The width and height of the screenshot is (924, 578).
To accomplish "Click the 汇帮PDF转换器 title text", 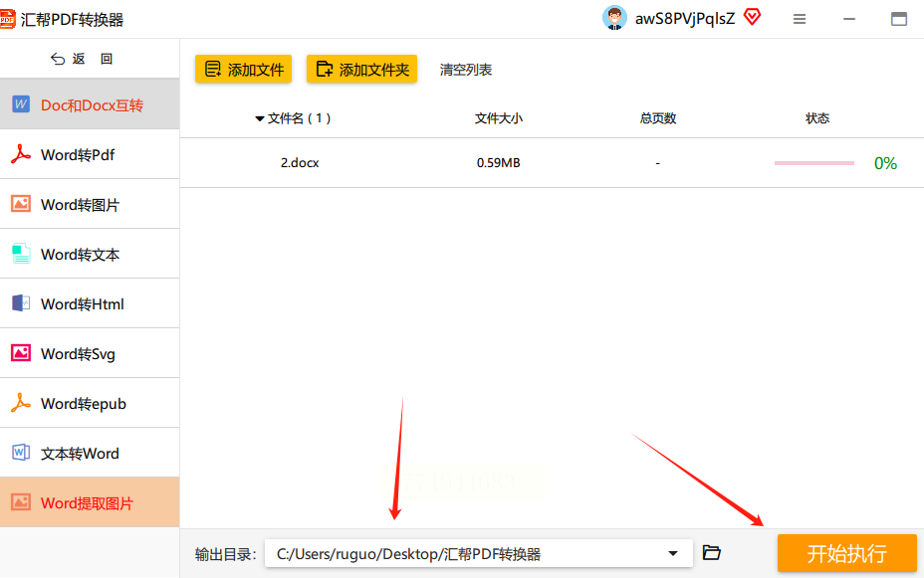I will tap(72, 20).
